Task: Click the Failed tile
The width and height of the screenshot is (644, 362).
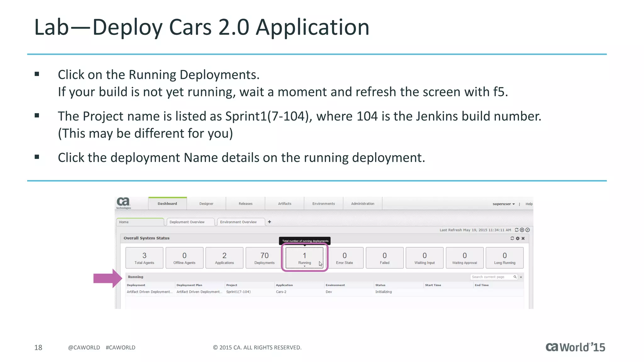Action: coord(385,258)
